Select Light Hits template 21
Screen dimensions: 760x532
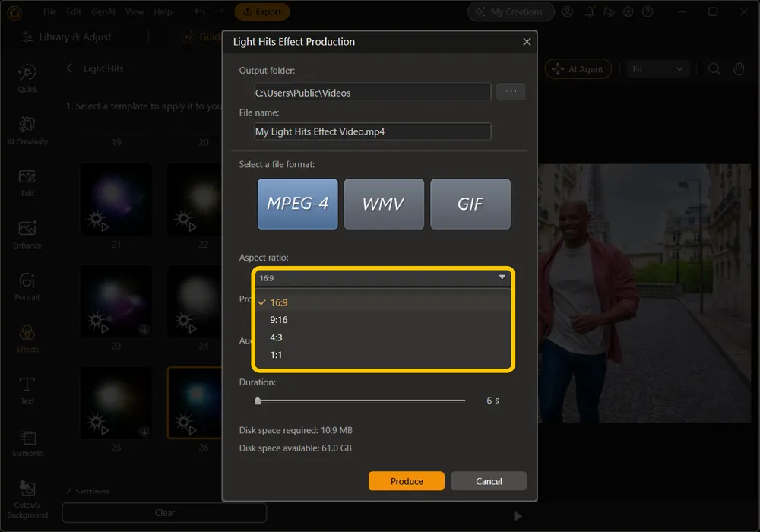pyautogui.click(x=116, y=200)
